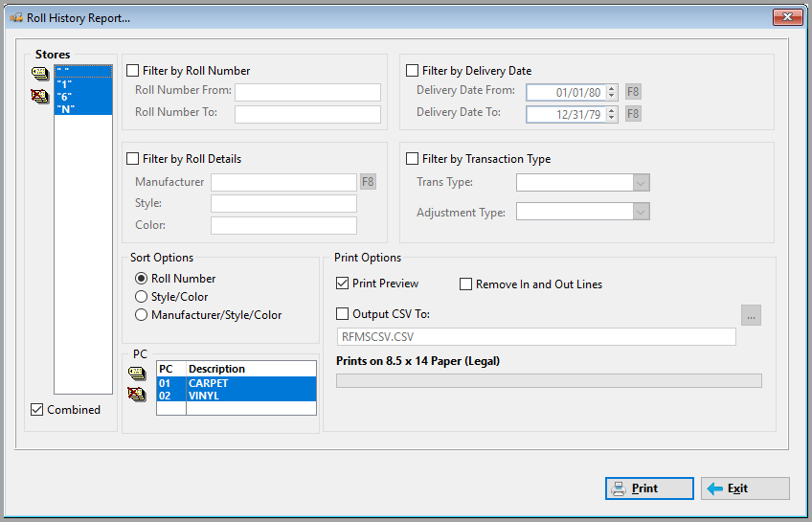Uncheck the Print Preview checkbox
This screenshot has width=812, height=522.
pos(342,284)
